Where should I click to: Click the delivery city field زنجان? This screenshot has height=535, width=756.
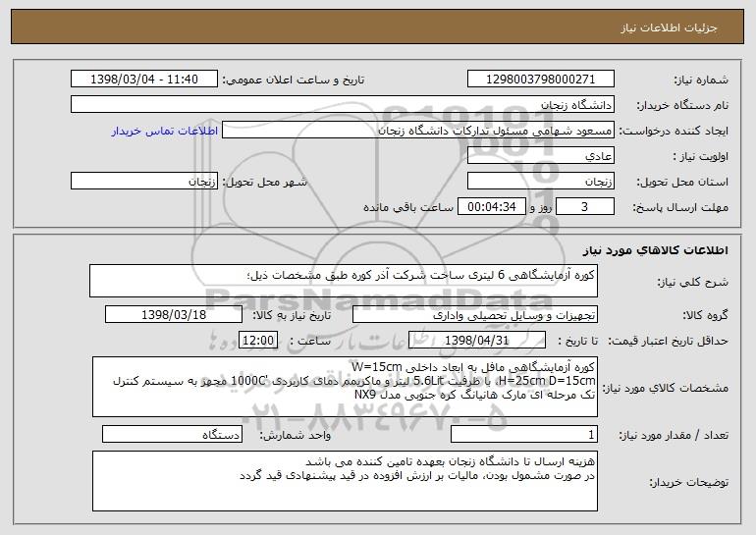tap(144, 182)
